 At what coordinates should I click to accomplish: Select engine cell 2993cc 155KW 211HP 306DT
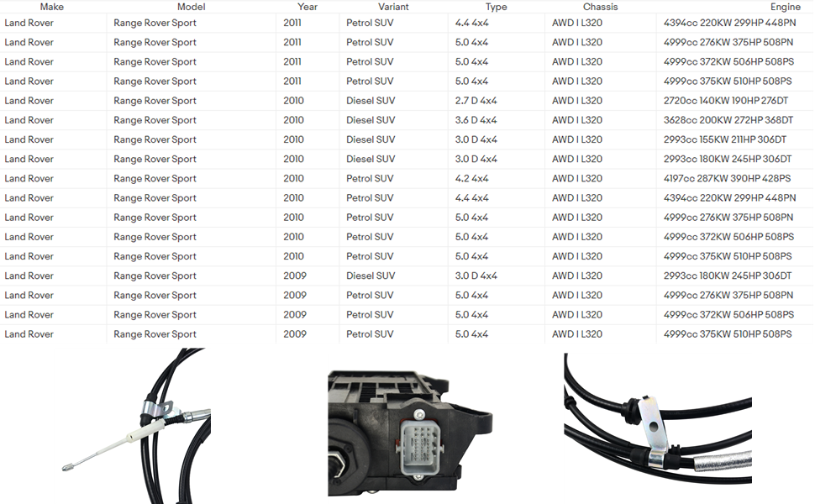click(x=725, y=139)
